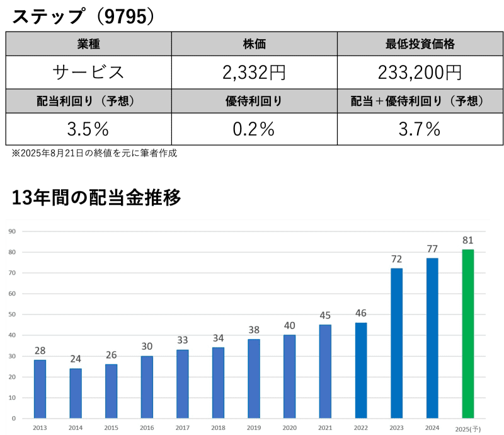Select the data label 24 above the 2014 bar

tap(76, 359)
